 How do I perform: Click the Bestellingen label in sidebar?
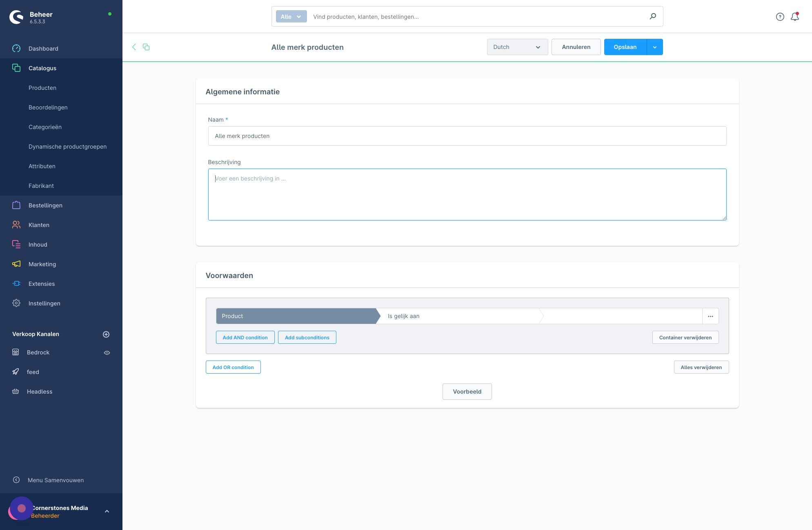click(x=45, y=205)
